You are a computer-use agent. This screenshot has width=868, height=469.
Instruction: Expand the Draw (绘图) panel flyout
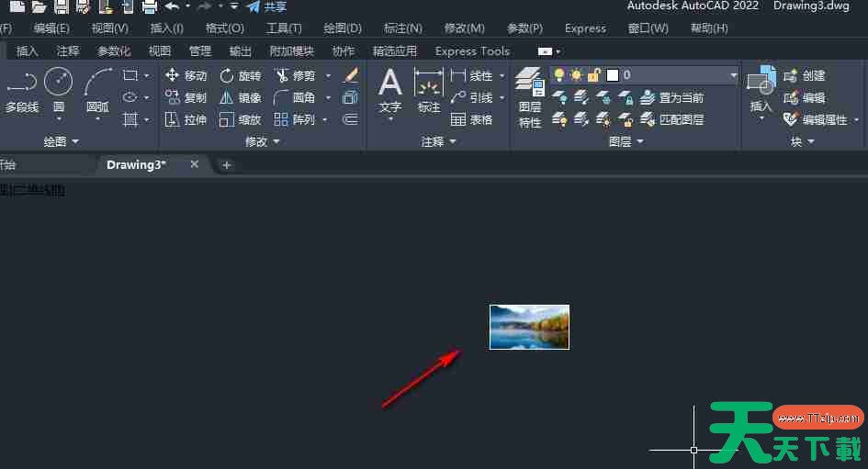click(x=61, y=141)
